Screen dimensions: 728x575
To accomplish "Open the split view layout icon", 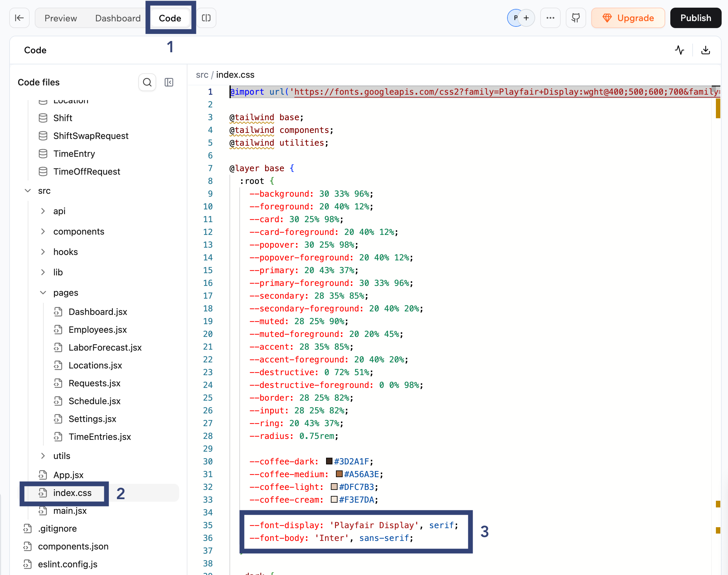I will pyautogui.click(x=206, y=18).
